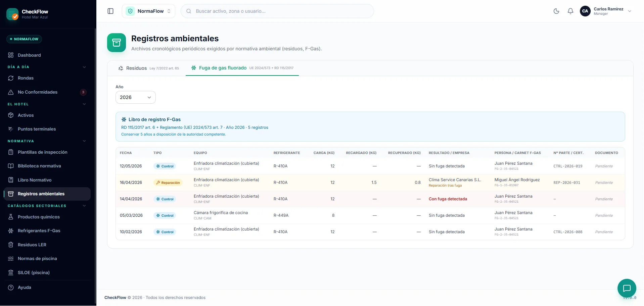
Task: Click the search field for activo, zona o usuario
Action: 277,11
